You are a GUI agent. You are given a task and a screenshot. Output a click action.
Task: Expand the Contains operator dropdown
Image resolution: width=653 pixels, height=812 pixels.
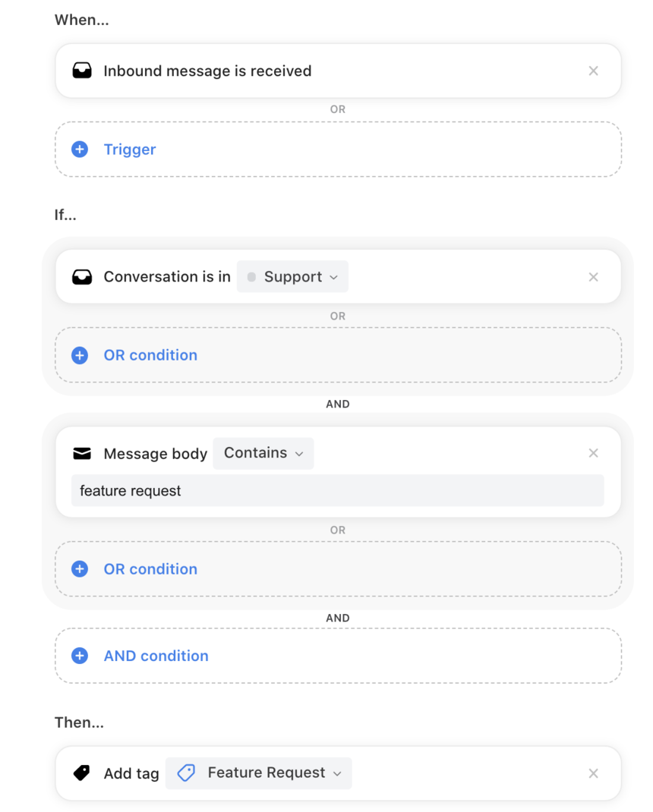(263, 453)
